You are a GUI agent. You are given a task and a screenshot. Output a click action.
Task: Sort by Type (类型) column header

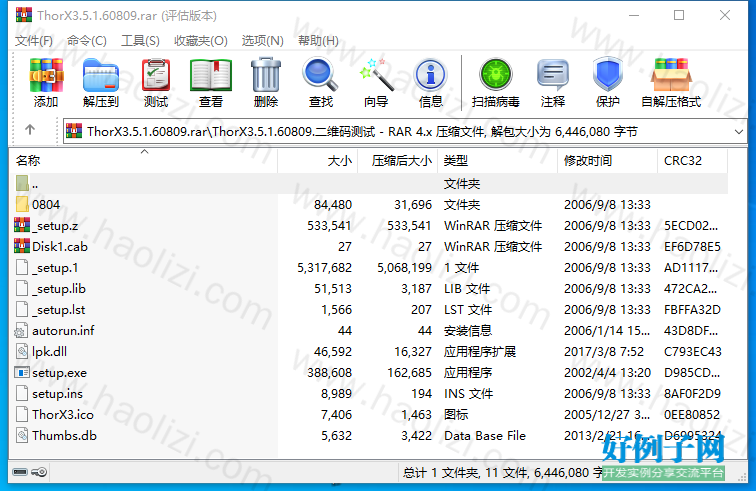coord(497,161)
